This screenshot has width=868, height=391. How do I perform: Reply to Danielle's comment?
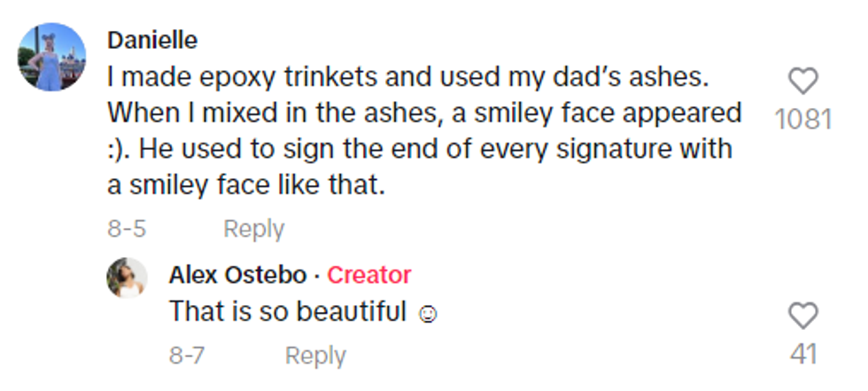tap(253, 229)
